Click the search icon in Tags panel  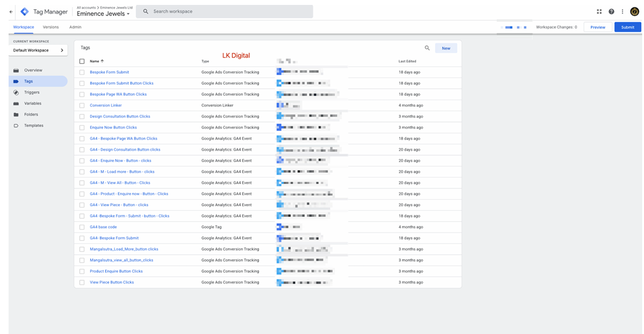(427, 48)
